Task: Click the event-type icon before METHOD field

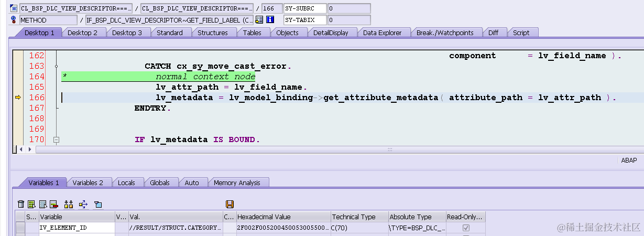Action: point(14,20)
